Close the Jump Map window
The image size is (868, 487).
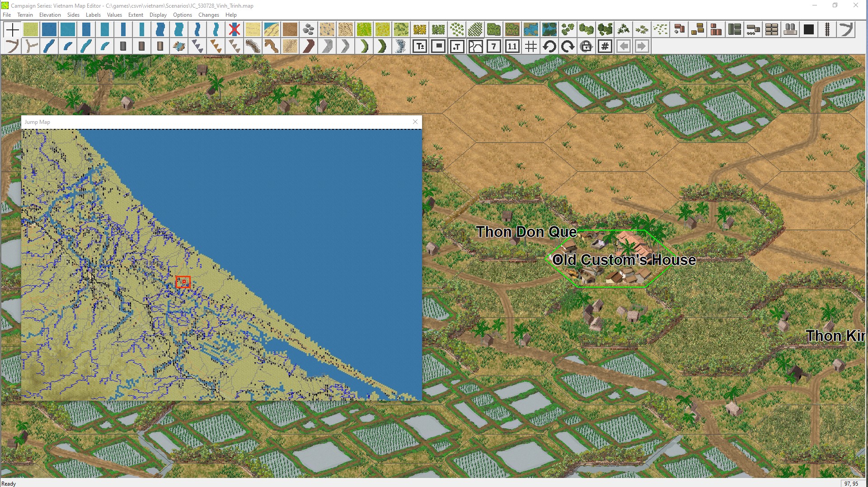415,122
